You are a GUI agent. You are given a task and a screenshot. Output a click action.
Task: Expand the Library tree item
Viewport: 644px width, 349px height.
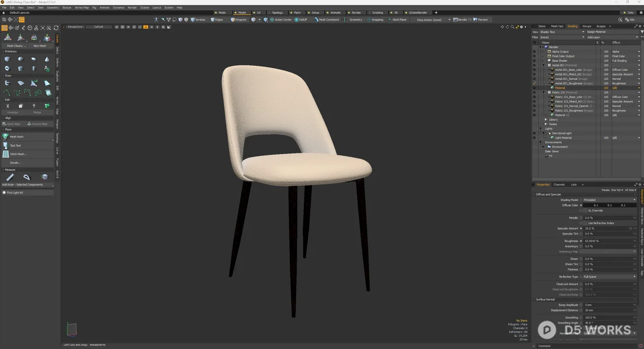pyautogui.click(x=546, y=120)
